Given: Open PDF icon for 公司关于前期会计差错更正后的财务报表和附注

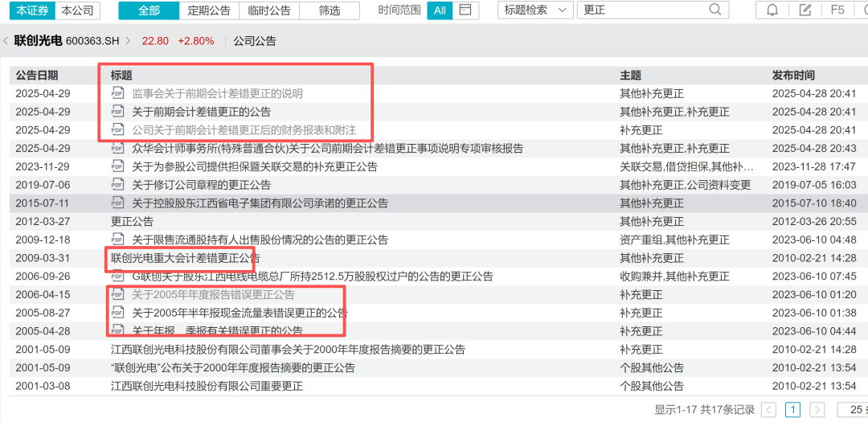Looking at the screenshot, I should point(117,130).
